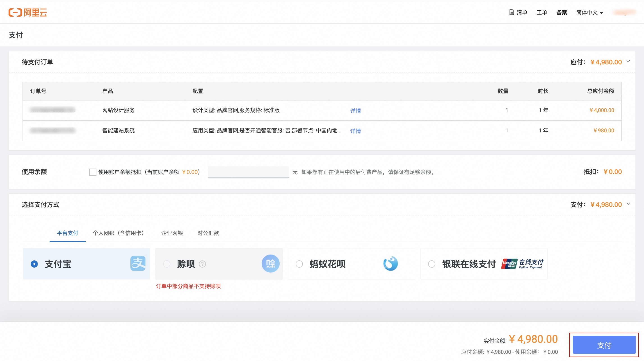
Task: Click the 实付金额 ¥4,980.00 total
Action: [521, 339]
